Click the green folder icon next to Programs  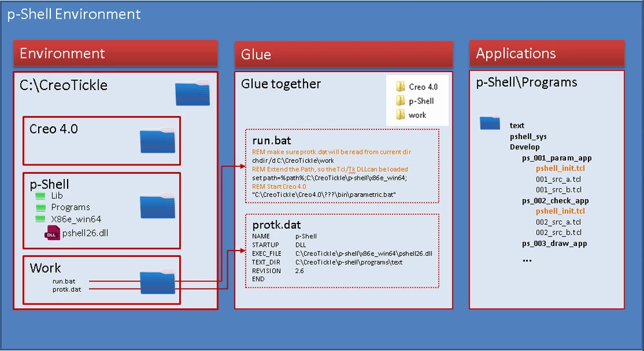point(40,207)
